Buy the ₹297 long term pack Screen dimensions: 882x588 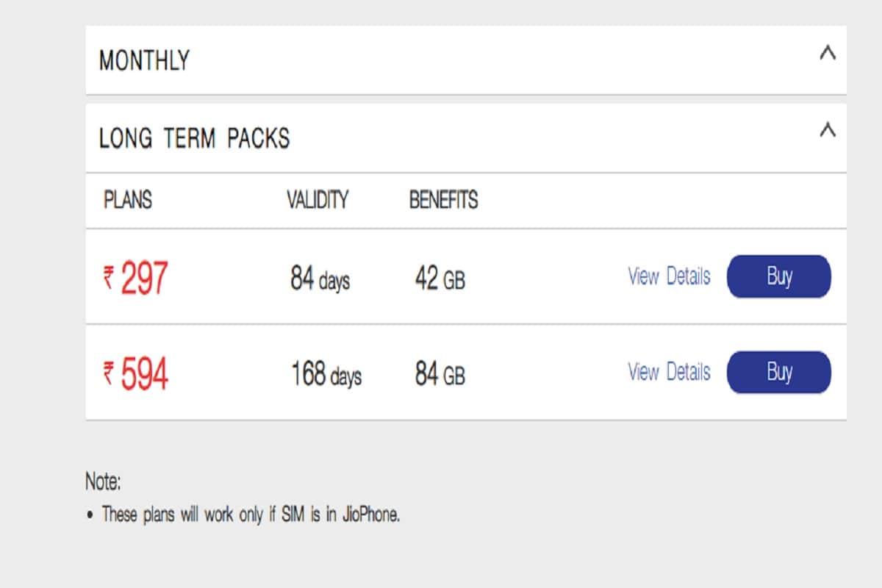[x=778, y=276]
